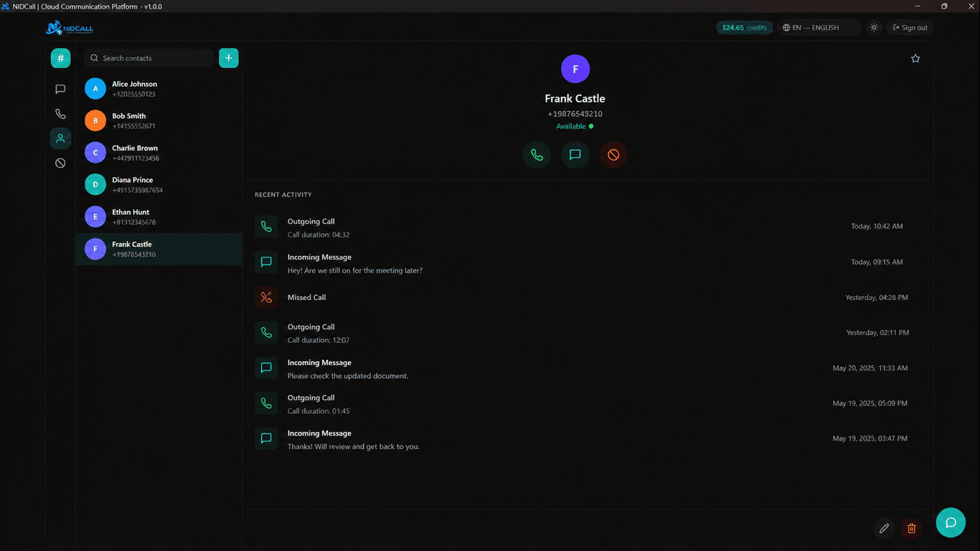Toggle the light theme sun icon

click(874, 28)
